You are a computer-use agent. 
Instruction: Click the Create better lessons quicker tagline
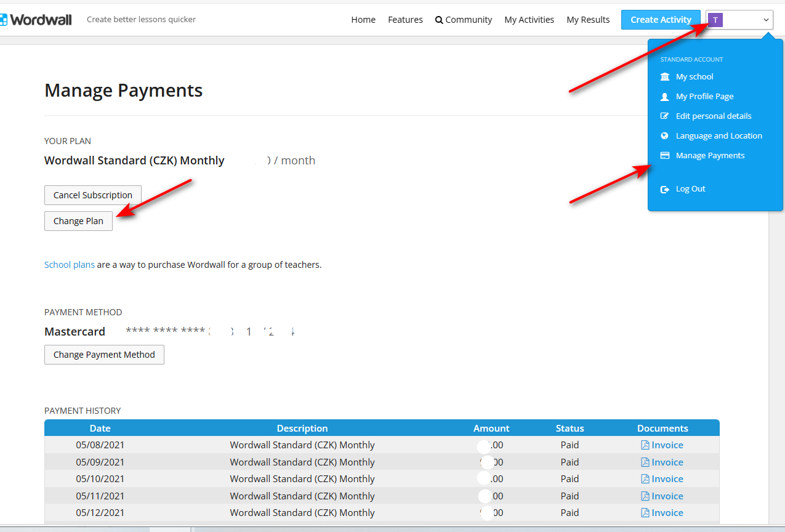point(141,20)
